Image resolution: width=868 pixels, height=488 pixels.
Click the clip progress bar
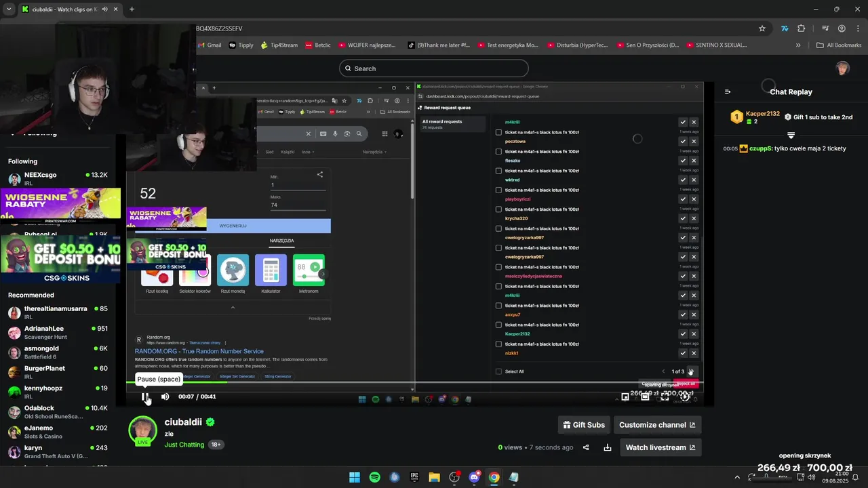click(414, 384)
